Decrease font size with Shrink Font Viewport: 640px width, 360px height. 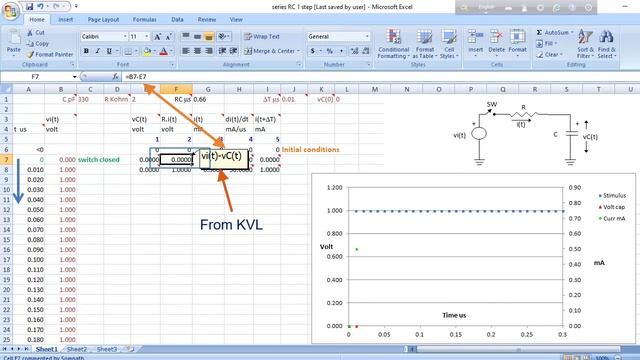click(168, 37)
